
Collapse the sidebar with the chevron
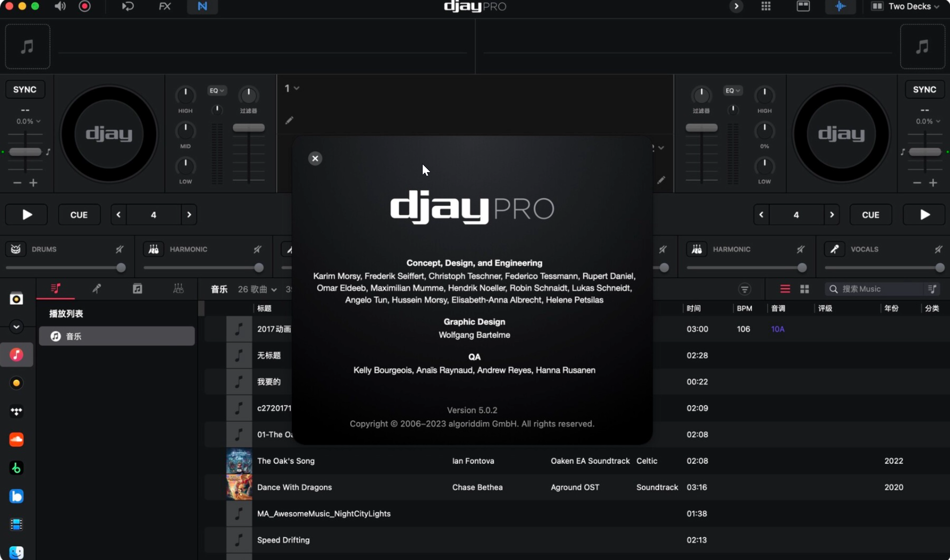15,326
